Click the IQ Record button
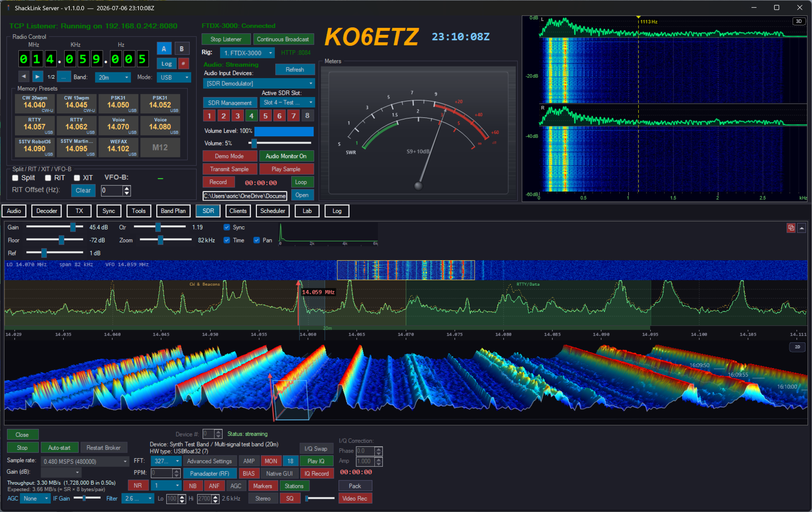Viewport: 812px width, 512px height. click(317, 473)
